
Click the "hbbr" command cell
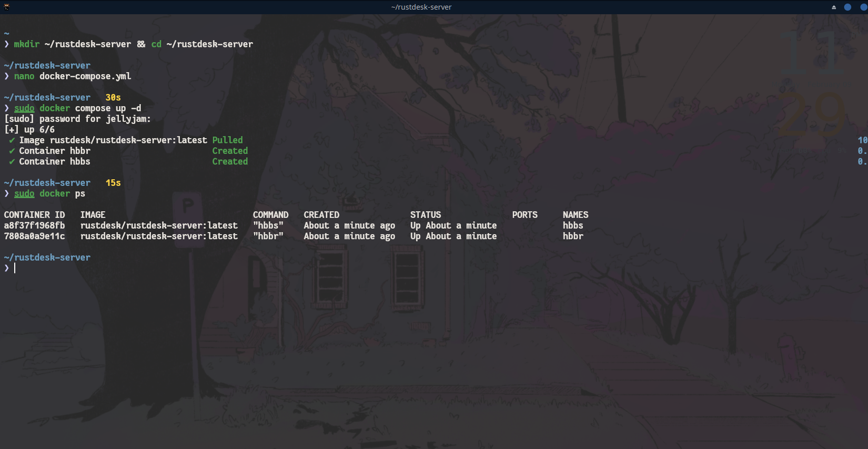point(268,236)
